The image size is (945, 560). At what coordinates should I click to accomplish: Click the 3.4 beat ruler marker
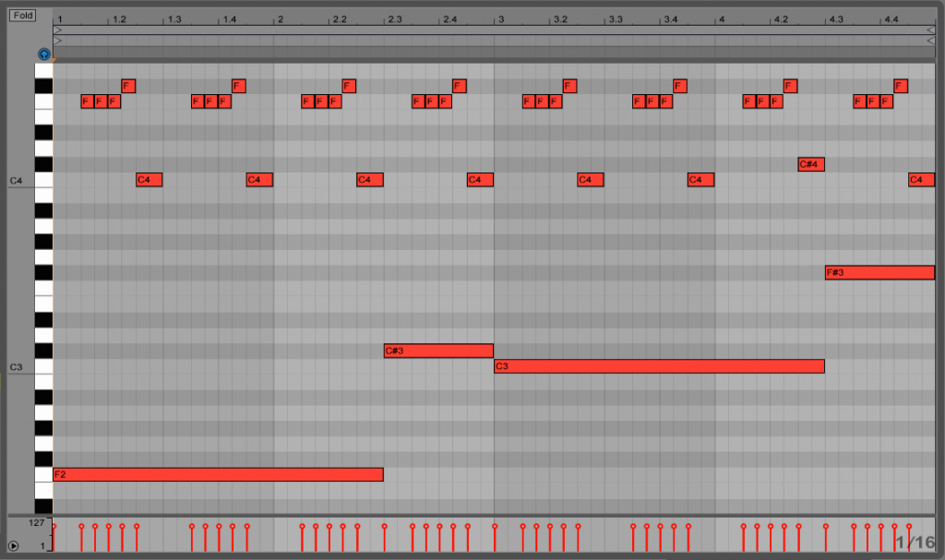coord(671,19)
